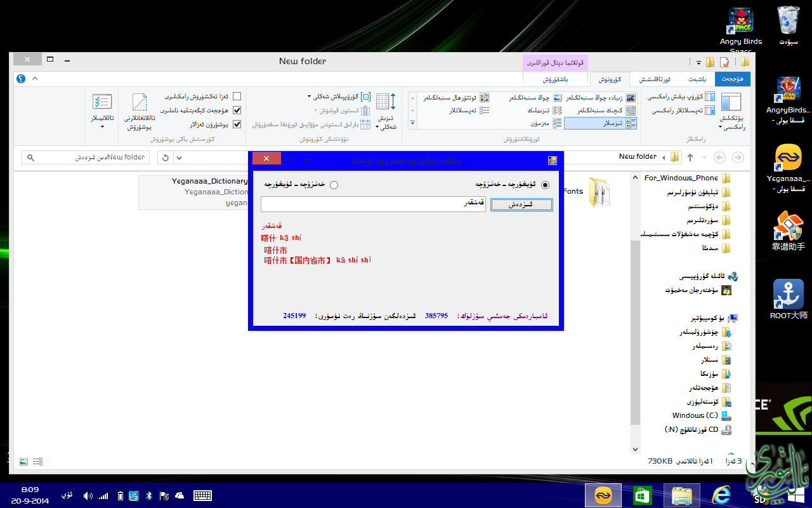Select CD drive (N:) in navigation pane

click(x=698, y=429)
